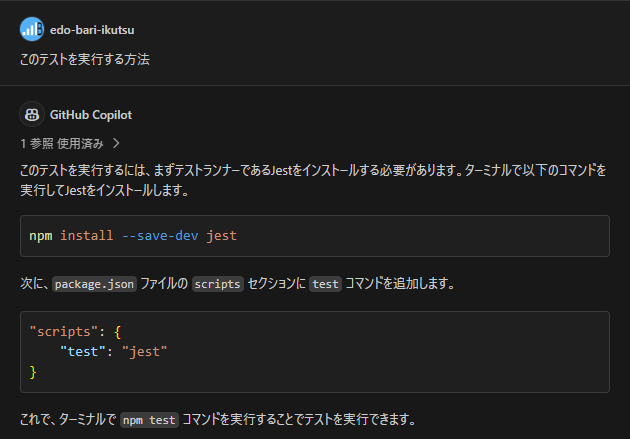Screen dimensions: 630x439
Task: Click the word 'npm' in install command
Action: pyautogui.click(x=41, y=236)
